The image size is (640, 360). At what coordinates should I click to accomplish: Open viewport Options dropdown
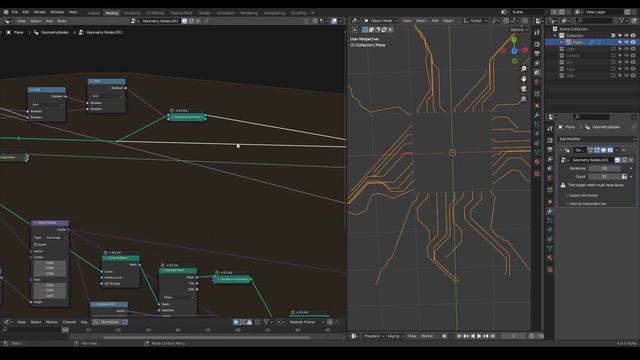click(519, 30)
